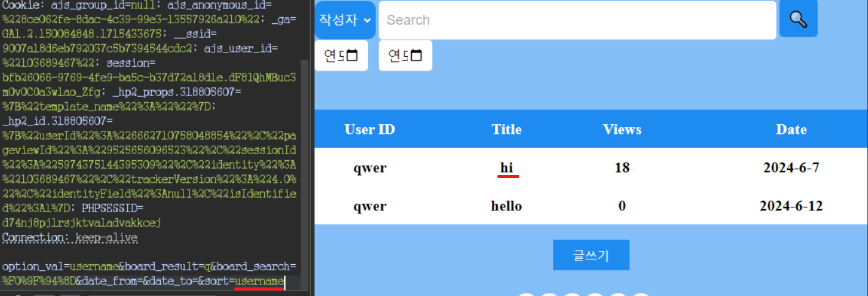Image resolution: width=868 pixels, height=296 pixels.
Task: Open the post titled hello
Action: pos(506,205)
